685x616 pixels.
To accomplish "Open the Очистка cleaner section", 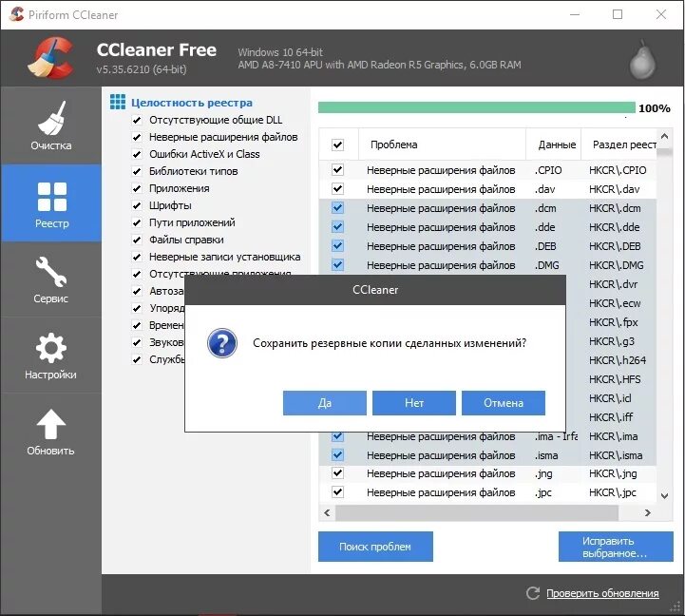I will click(51, 125).
